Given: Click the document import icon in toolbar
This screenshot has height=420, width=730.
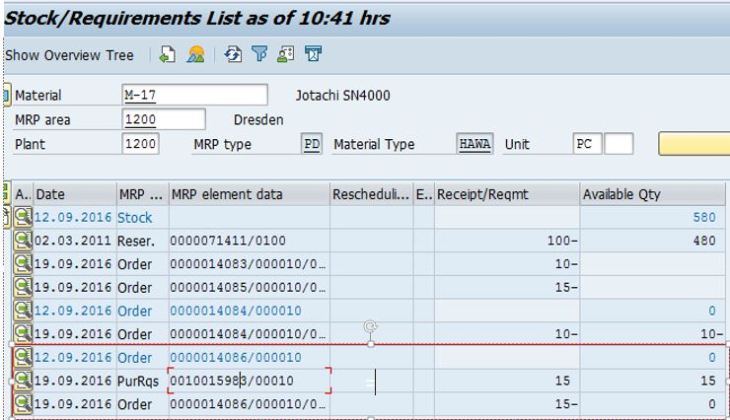Looking at the screenshot, I should pyautogui.click(x=168, y=54).
